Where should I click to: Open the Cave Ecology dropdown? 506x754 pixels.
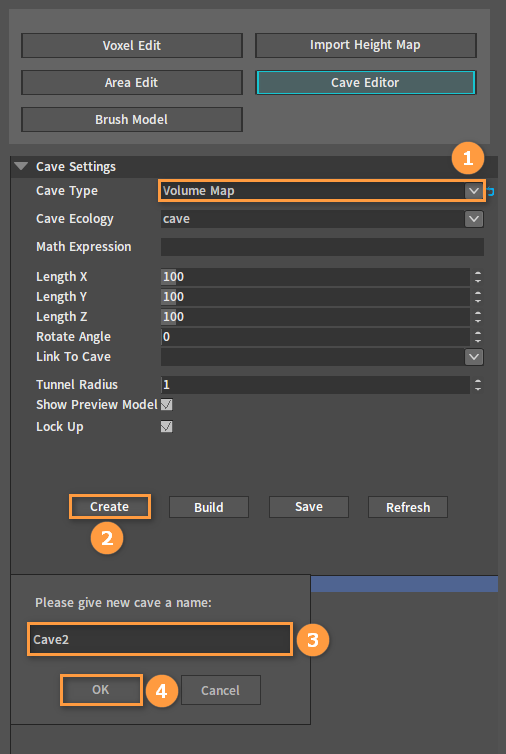tap(322, 219)
